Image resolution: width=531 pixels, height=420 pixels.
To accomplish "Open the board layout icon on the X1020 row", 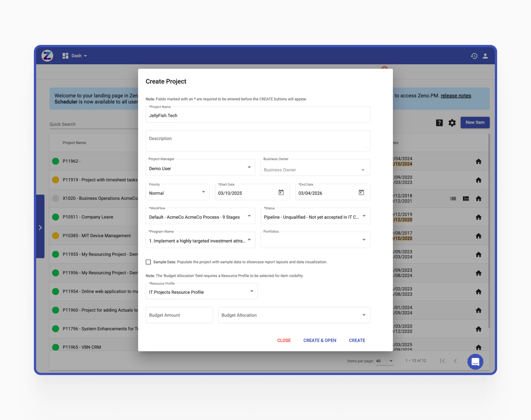I will (466, 198).
